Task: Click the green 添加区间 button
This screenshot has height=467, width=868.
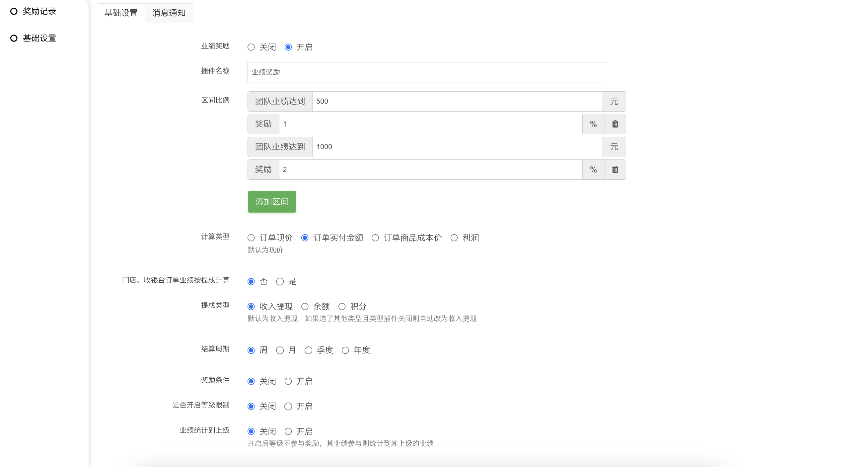Action: coord(272,202)
